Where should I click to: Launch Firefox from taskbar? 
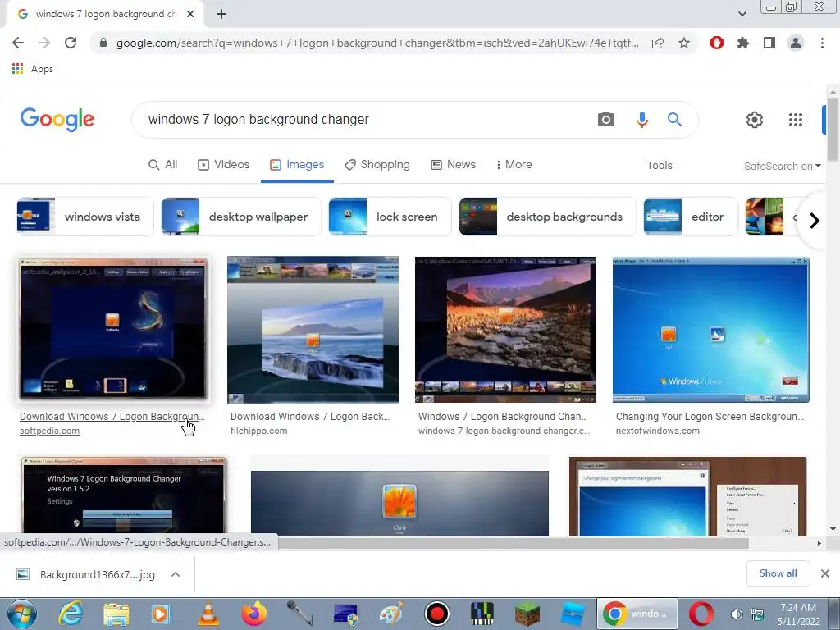pos(254,614)
